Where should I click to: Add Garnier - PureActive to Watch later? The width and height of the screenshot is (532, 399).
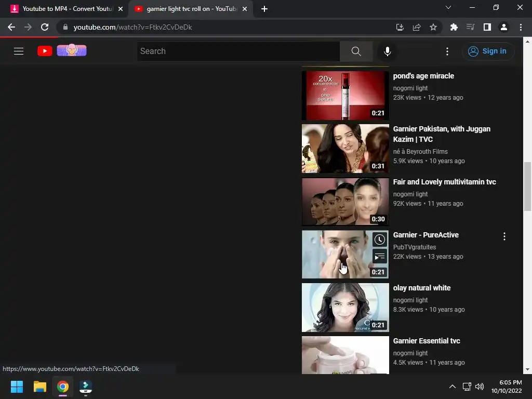[x=380, y=240]
